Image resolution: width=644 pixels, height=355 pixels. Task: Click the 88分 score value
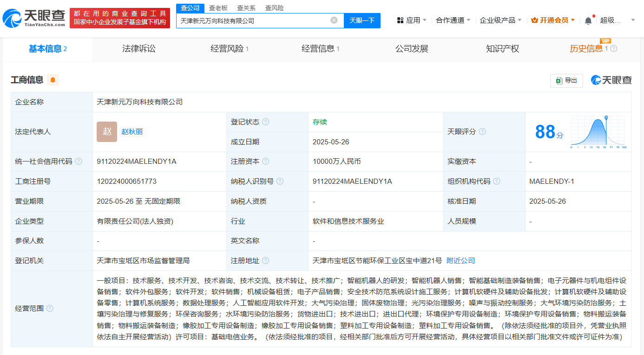click(549, 132)
